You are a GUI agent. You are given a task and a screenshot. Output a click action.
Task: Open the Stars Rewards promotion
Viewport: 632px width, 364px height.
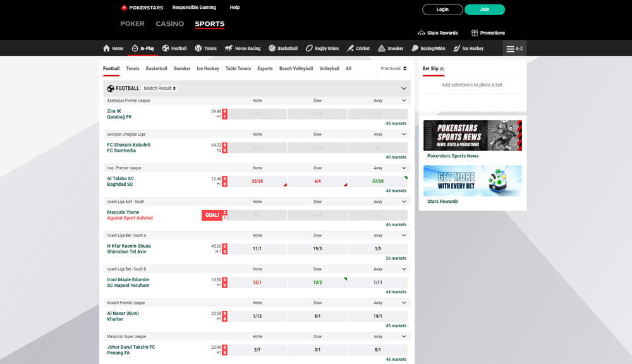pyautogui.click(x=473, y=181)
